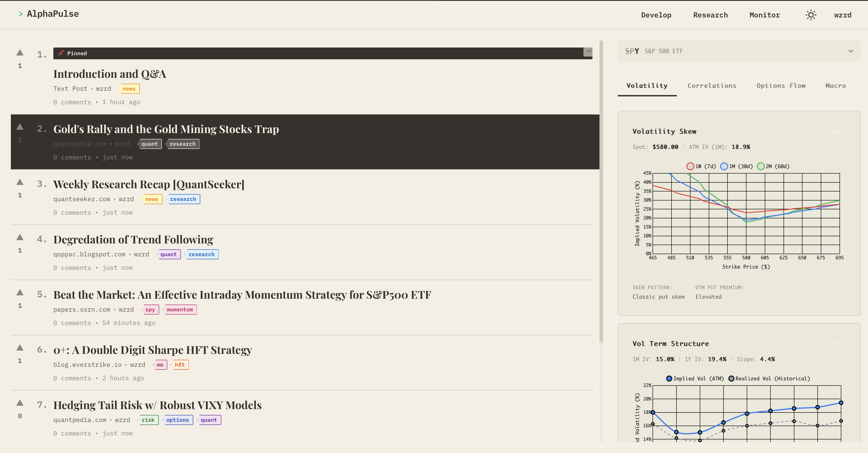Upvote Weekly Research Recap post
This screenshot has height=453, width=868.
coord(20,182)
